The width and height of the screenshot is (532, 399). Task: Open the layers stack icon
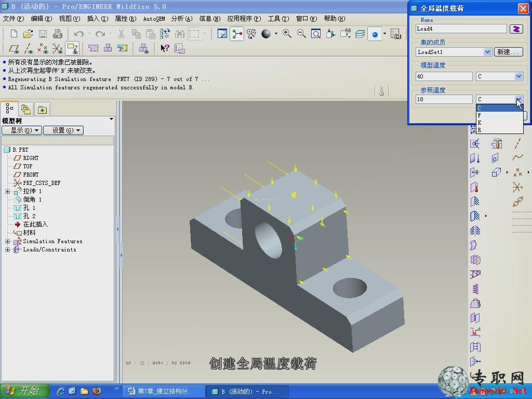tap(360, 34)
